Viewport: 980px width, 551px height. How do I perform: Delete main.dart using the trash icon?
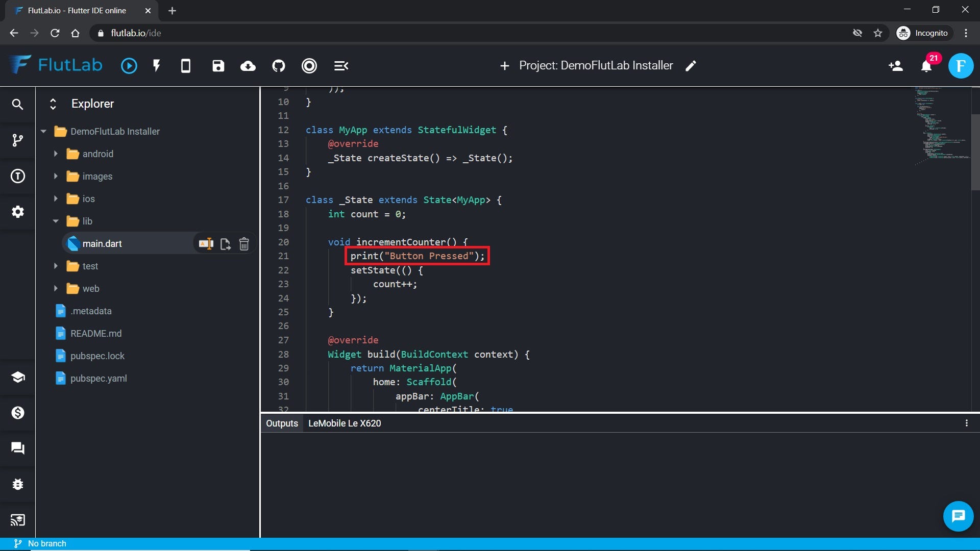pos(244,244)
